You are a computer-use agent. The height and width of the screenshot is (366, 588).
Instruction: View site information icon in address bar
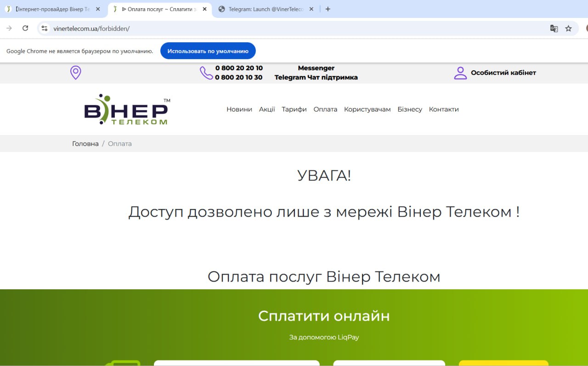(44, 28)
